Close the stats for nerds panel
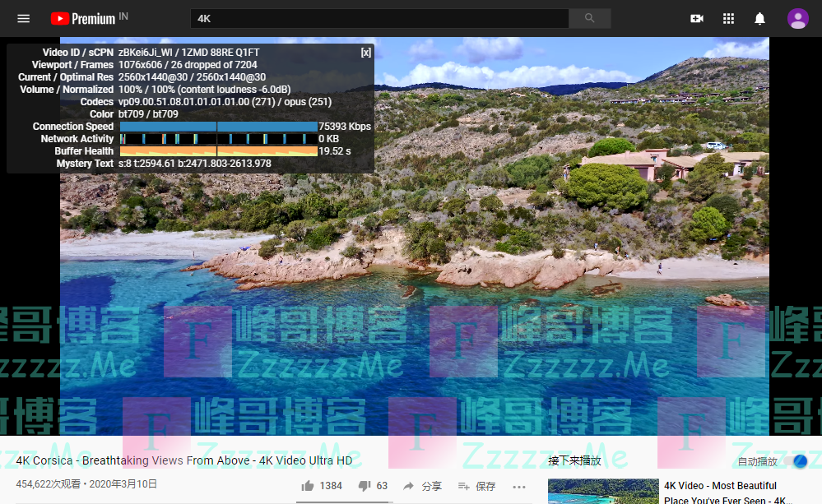The height and width of the screenshot is (504, 822). point(366,53)
